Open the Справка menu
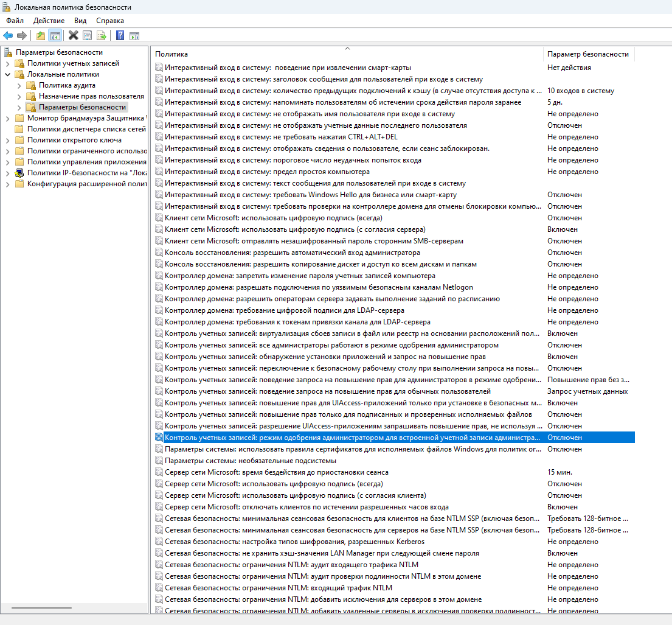 tap(109, 21)
